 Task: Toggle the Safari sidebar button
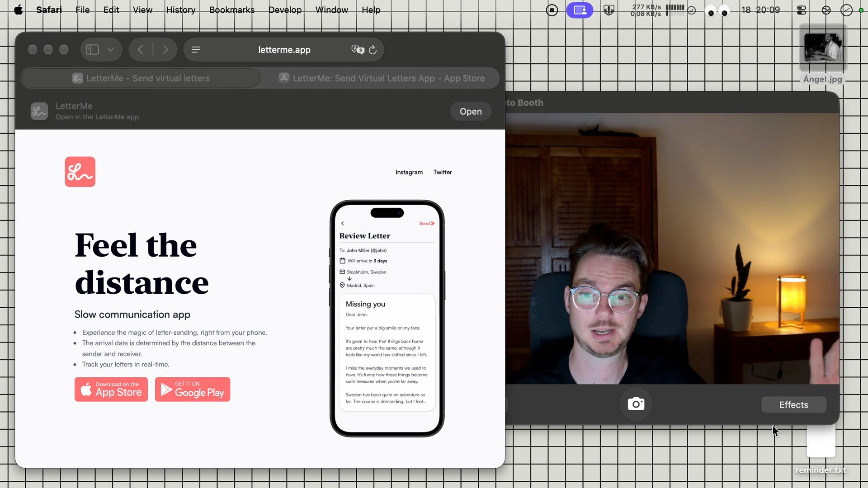tap(92, 50)
